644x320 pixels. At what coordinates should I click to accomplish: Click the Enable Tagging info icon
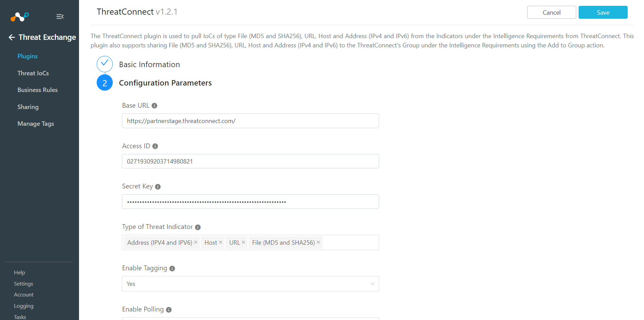[x=172, y=269]
